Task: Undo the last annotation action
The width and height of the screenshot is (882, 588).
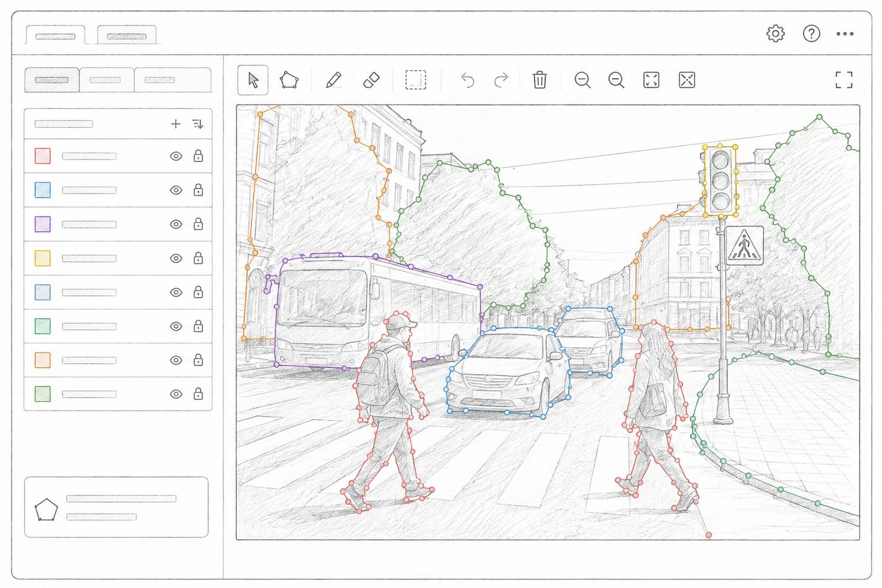Action: tap(468, 80)
